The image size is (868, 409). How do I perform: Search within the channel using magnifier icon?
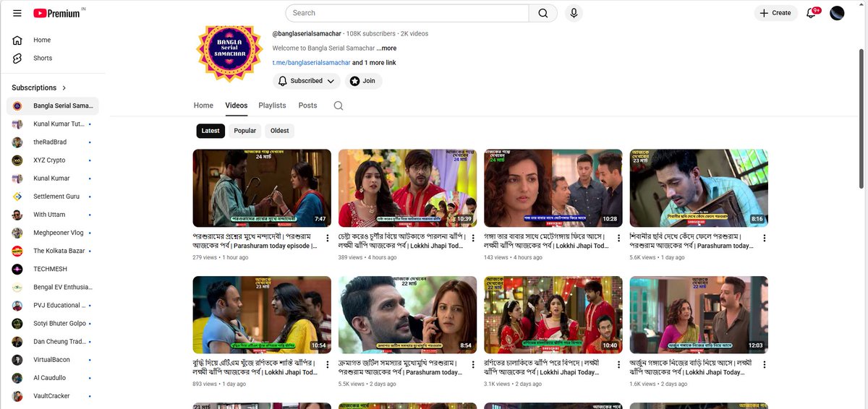pos(339,106)
